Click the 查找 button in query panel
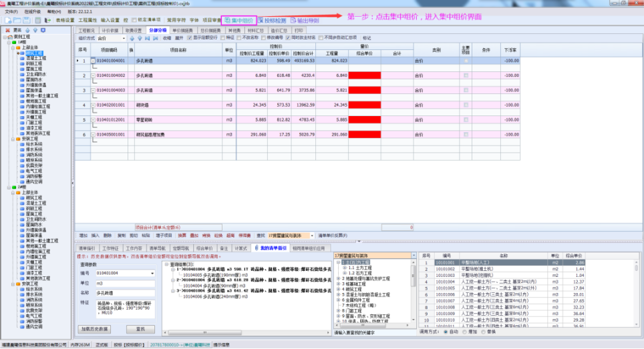This screenshot has width=644, height=349. tap(140, 329)
